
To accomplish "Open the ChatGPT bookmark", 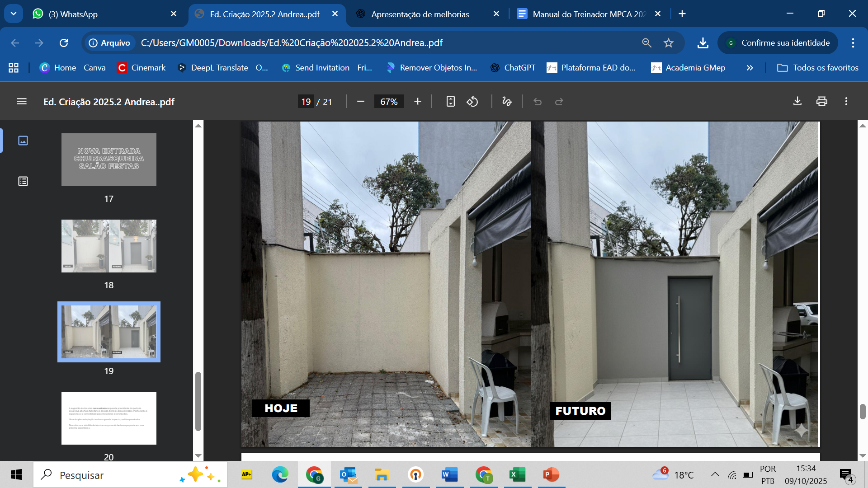I will (513, 68).
